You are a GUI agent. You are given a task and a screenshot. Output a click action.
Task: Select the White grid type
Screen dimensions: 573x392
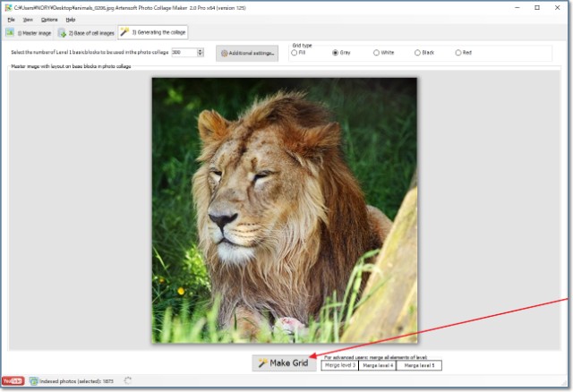[x=376, y=53]
